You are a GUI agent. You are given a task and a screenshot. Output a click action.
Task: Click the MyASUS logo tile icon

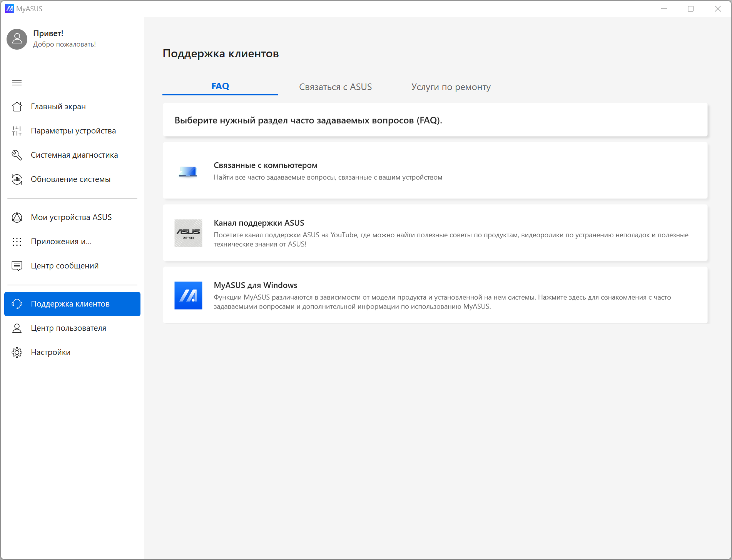click(188, 295)
